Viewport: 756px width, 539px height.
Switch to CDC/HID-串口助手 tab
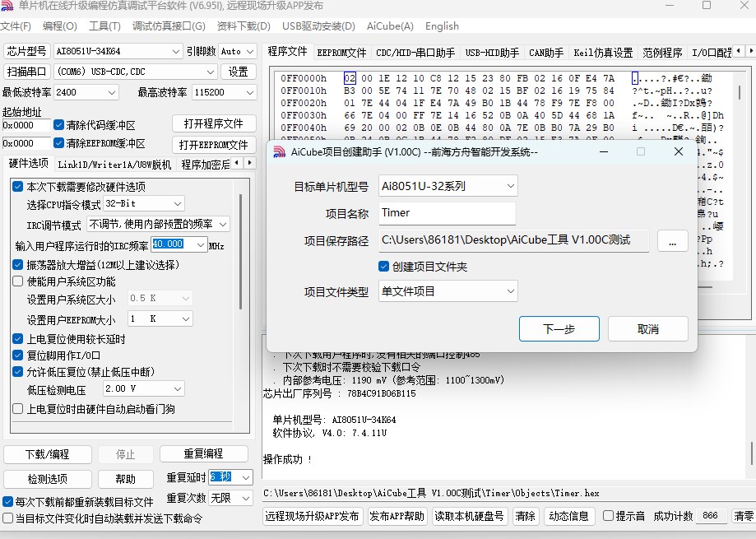coord(415,53)
